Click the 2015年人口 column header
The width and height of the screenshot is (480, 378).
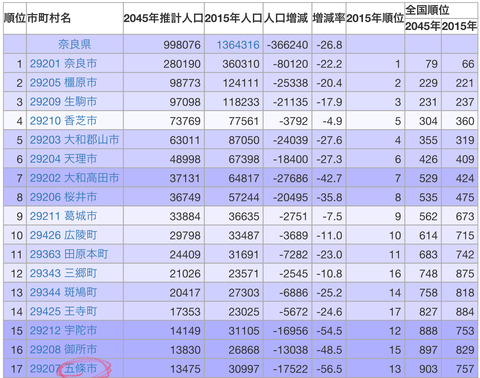pyautogui.click(x=234, y=18)
